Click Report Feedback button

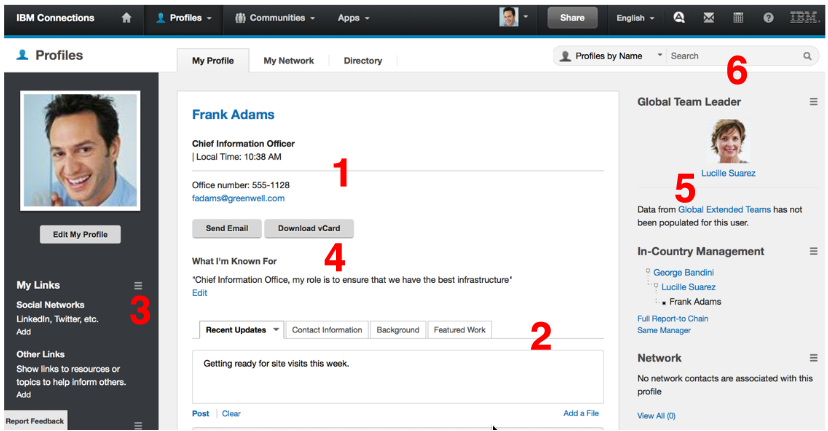[x=35, y=421]
